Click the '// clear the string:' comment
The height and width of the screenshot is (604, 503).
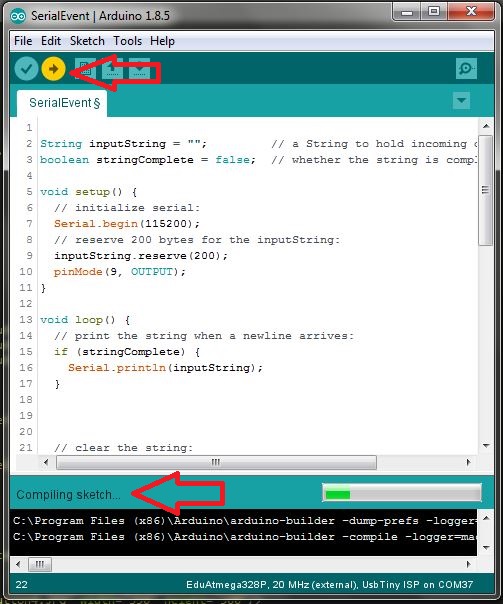pos(123,448)
